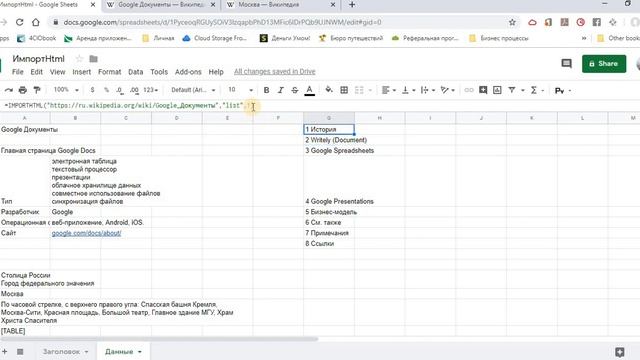Open Edit menu

tap(36, 72)
